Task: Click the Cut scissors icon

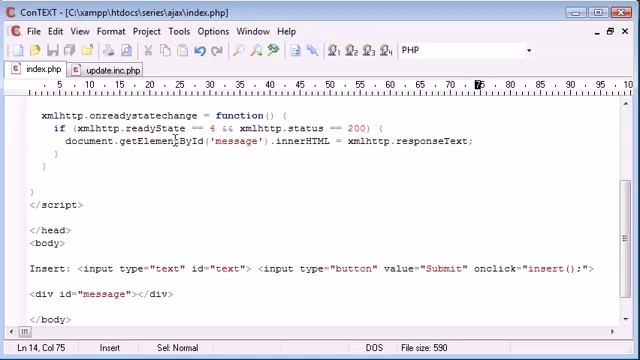Action: pos(148,50)
